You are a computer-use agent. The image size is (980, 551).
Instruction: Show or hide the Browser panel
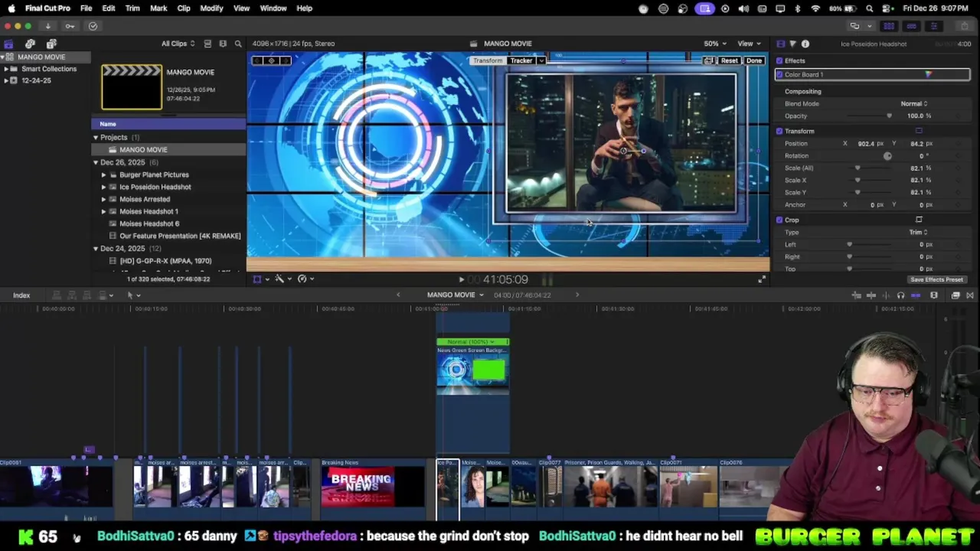889,26
